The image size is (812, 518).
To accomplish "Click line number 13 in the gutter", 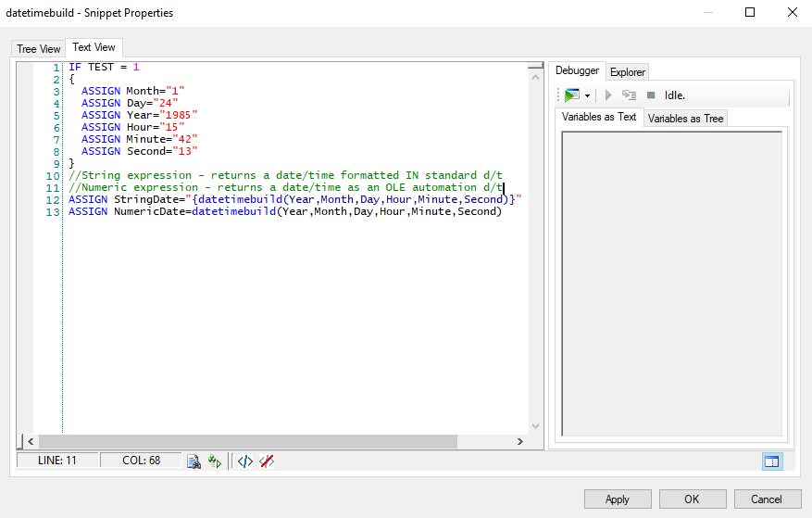I will (53, 212).
